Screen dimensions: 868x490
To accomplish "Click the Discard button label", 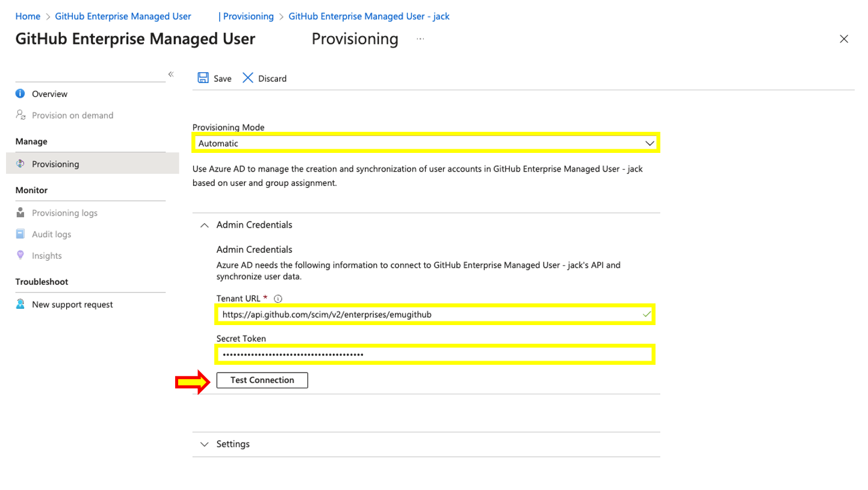I will click(x=272, y=78).
